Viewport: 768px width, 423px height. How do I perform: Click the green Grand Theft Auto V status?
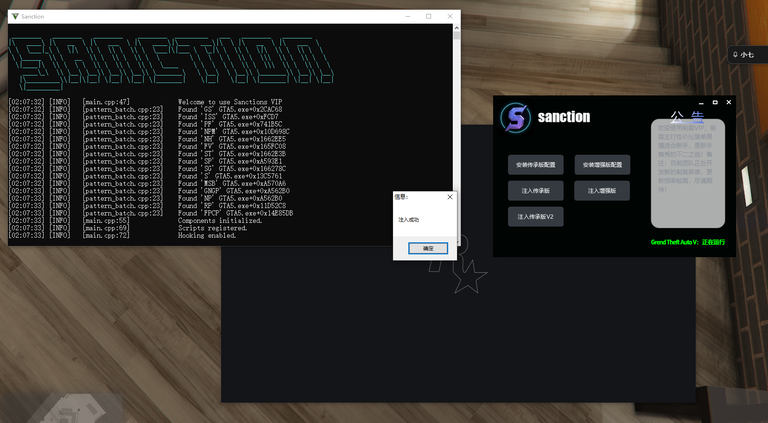(x=688, y=242)
